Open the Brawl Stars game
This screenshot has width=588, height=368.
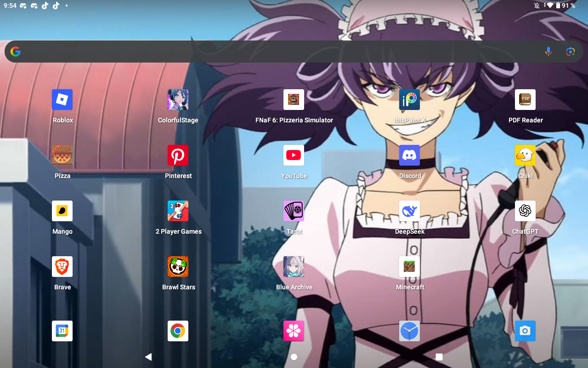pyautogui.click(x=178, y=267)
